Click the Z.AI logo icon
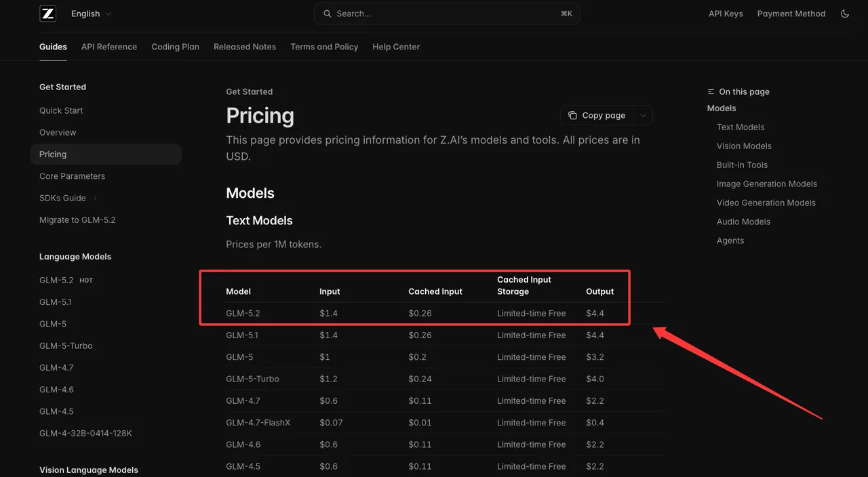This screenshot has height=477, width=868. click(x=47, y=14)
